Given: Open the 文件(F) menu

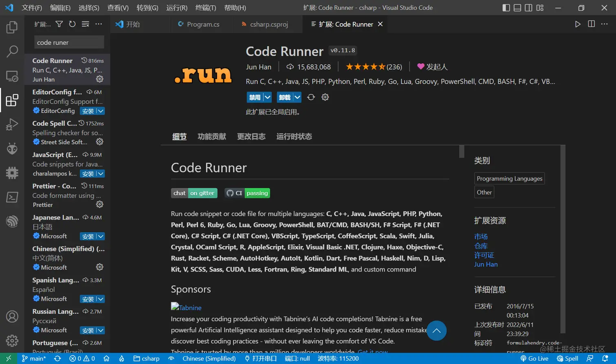Looking at the screenshot, I should (x=32, y=8).
